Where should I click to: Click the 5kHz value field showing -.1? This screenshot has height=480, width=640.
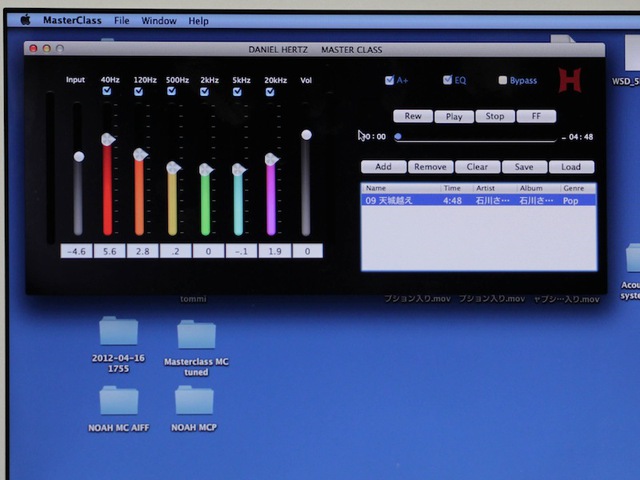[242, 251]
